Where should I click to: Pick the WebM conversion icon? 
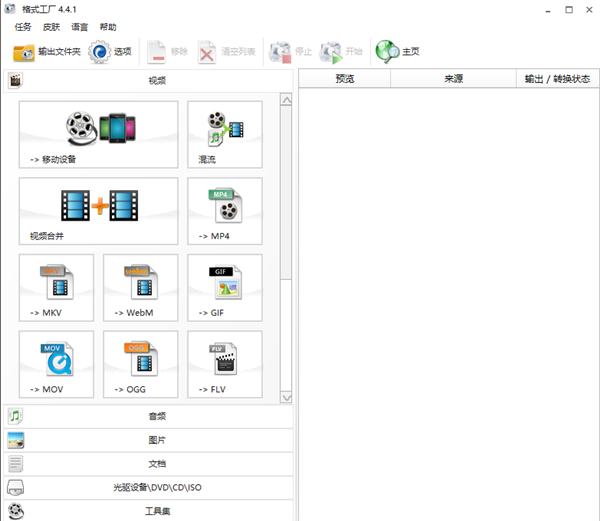140,288
